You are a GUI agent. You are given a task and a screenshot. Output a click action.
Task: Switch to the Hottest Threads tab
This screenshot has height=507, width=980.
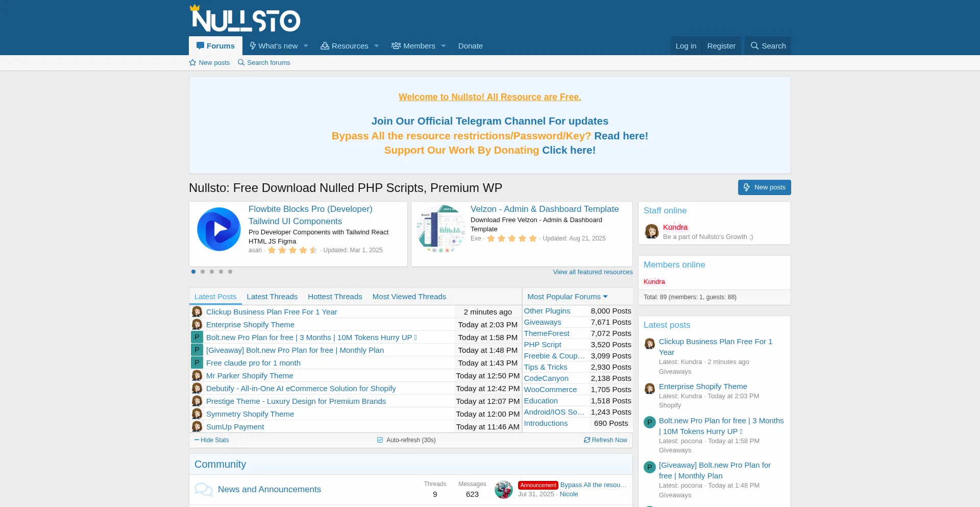335,297
